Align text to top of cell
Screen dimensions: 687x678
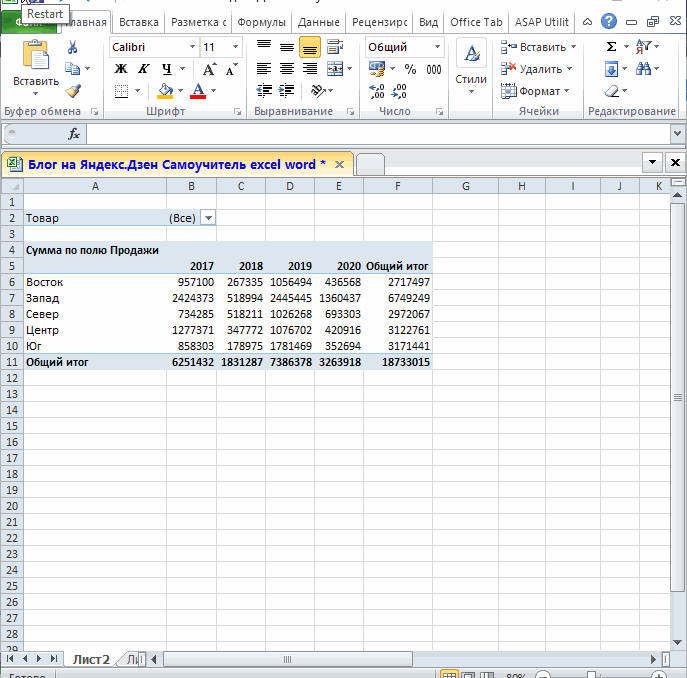tap(264, 46)
